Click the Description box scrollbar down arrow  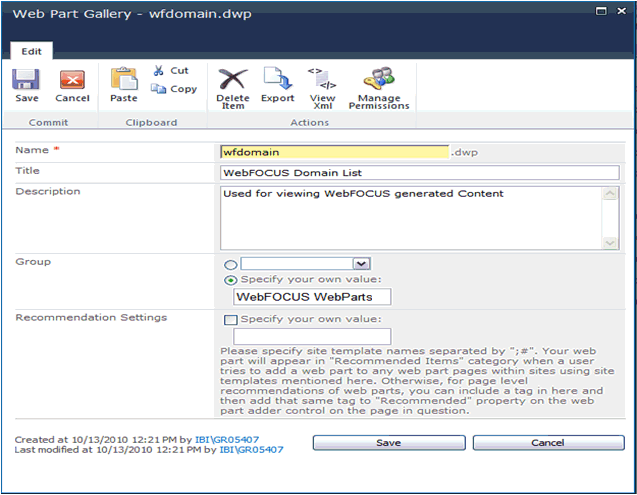[611, 242]
